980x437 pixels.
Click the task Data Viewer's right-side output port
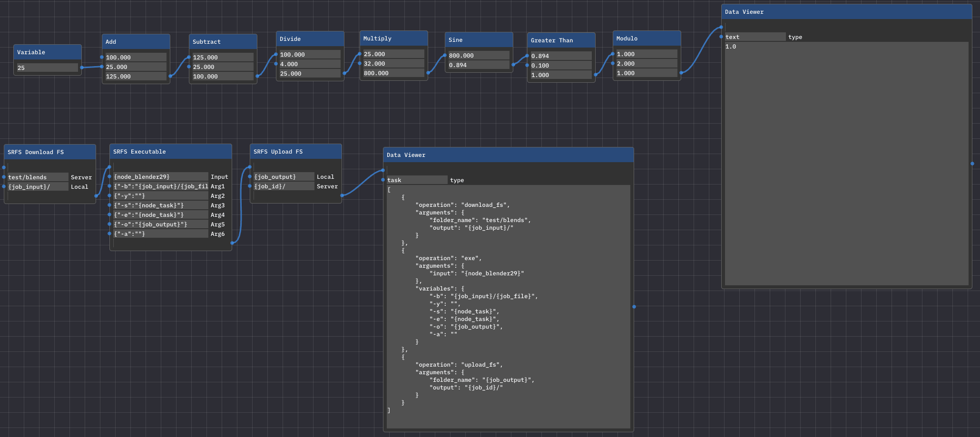pos(634,307)
